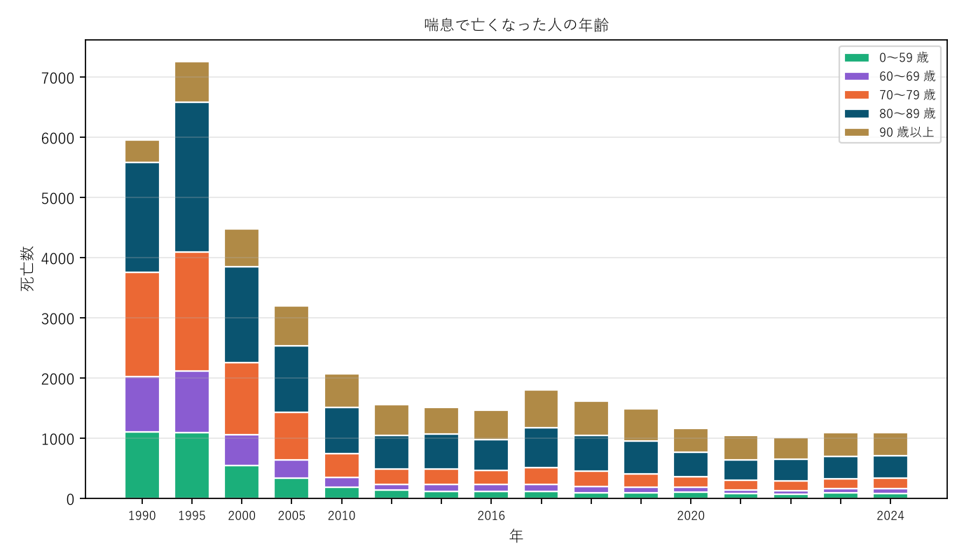Screen dimensions: 964x560
Task: Click the brown 90 歳以上 segment of the 2024 bar
Action: pyautogui.click(x=890, y=444)
